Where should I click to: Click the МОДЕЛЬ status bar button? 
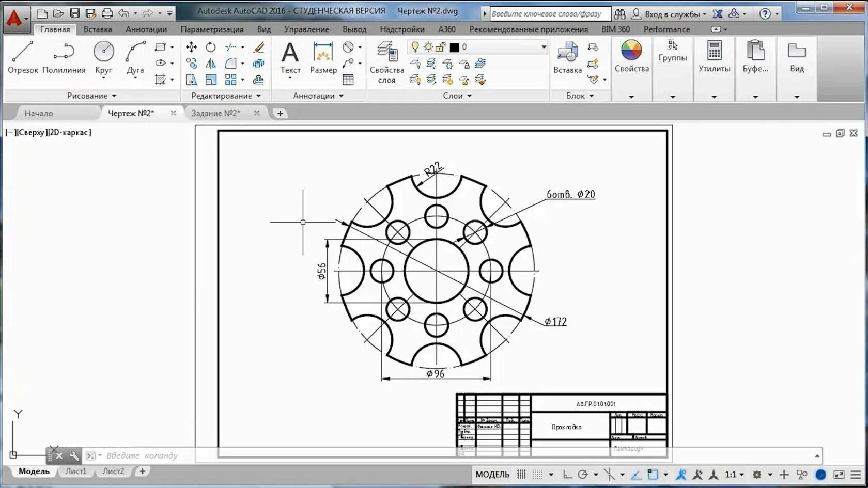tap(492, 474)
